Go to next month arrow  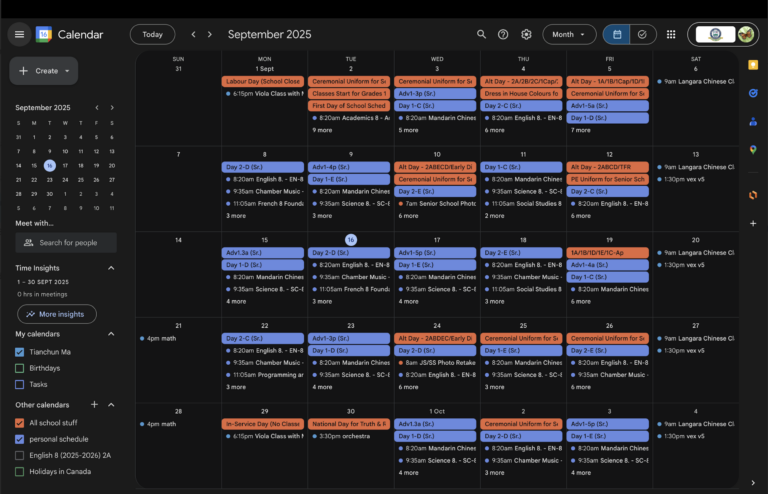[x=210, y=34]
